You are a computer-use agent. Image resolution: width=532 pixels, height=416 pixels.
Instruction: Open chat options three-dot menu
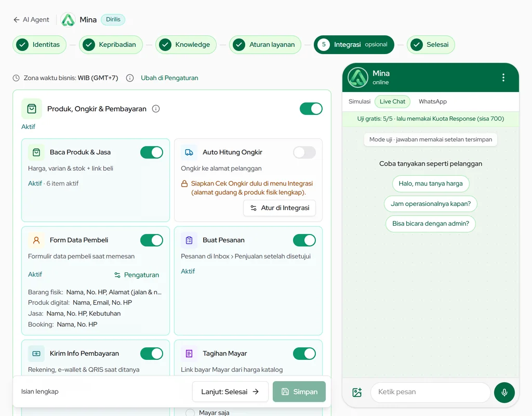pos(503,77)
